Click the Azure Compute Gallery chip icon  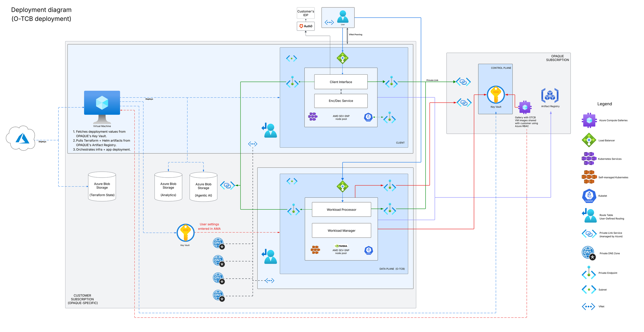525,107
